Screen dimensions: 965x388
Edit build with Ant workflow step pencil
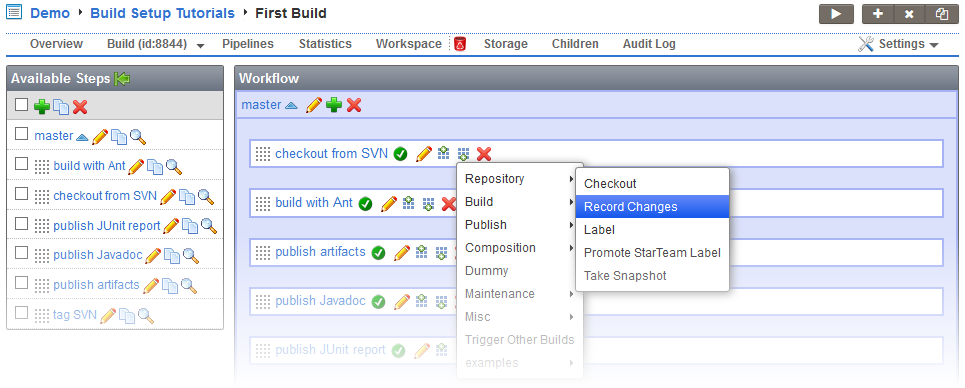point(388,203)
